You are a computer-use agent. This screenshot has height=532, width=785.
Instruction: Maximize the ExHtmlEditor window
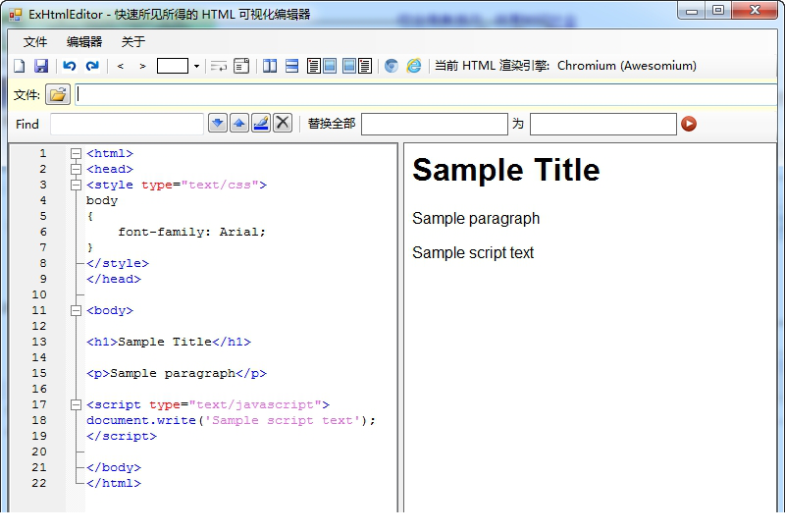click(x=718, y=11)
